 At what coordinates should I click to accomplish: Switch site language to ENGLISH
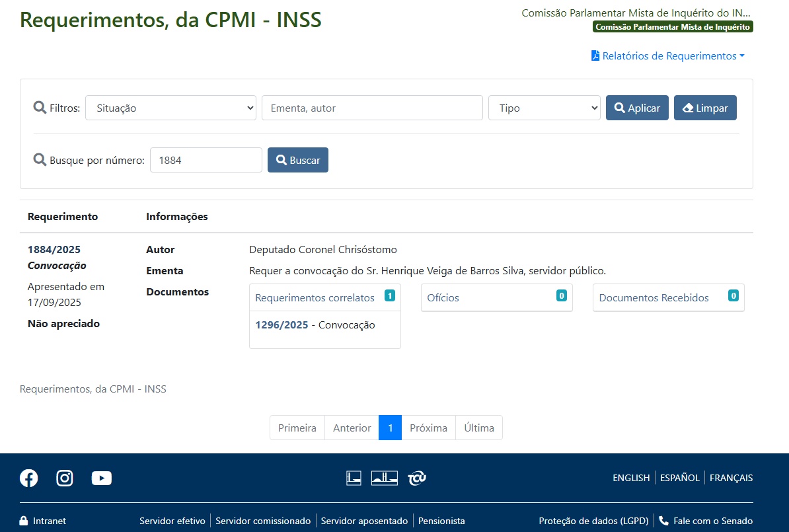631,478
